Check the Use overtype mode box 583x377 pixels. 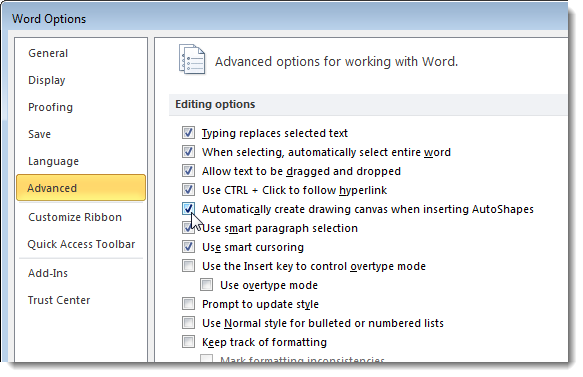tap(206, 285)
